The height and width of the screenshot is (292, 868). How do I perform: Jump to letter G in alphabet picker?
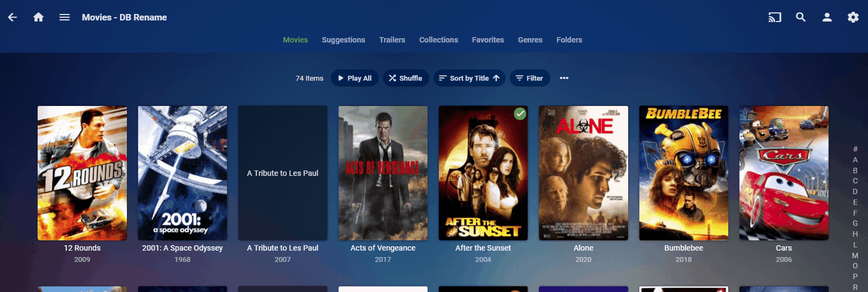(x=855, y=223)
